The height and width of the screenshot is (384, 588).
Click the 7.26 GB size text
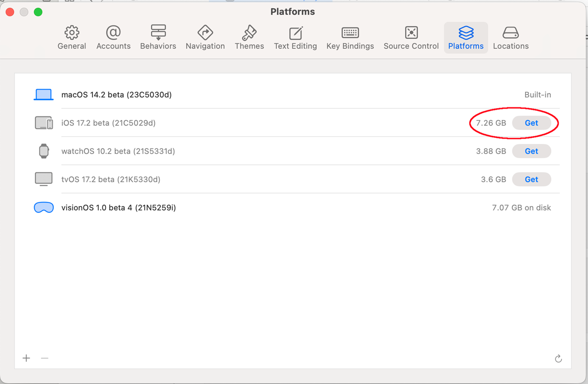pos(491,123)
